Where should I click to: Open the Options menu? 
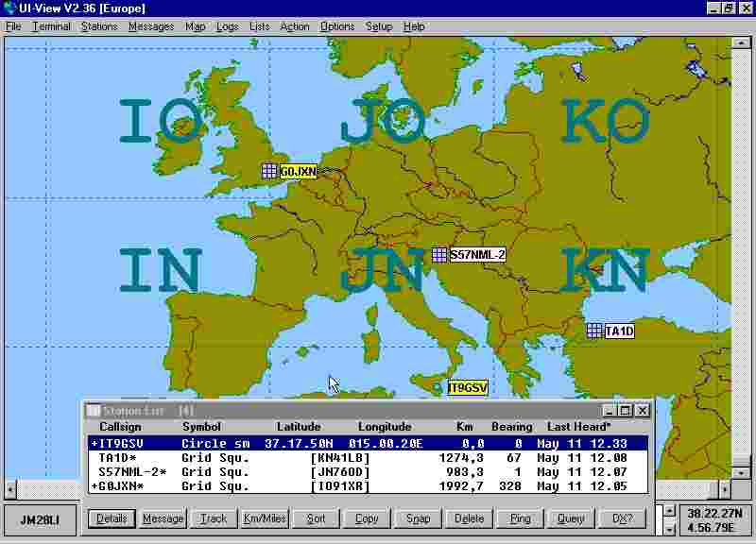click(337, 26)
